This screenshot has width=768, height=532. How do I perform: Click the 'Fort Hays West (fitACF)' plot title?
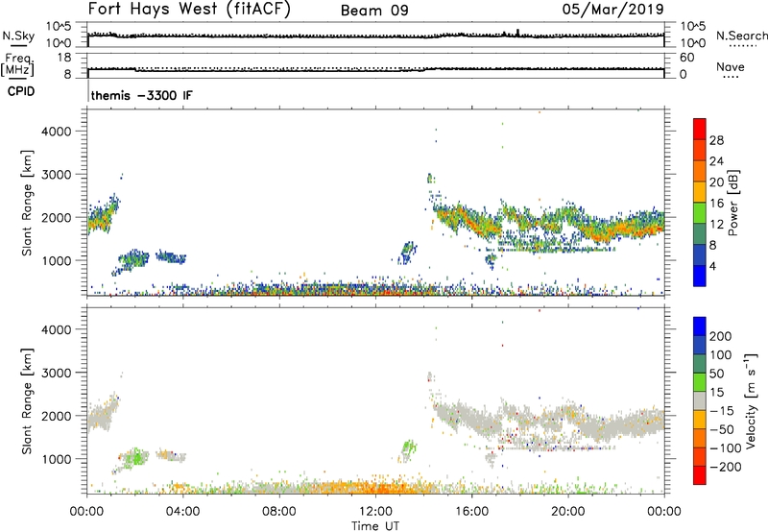click(189, 10)
